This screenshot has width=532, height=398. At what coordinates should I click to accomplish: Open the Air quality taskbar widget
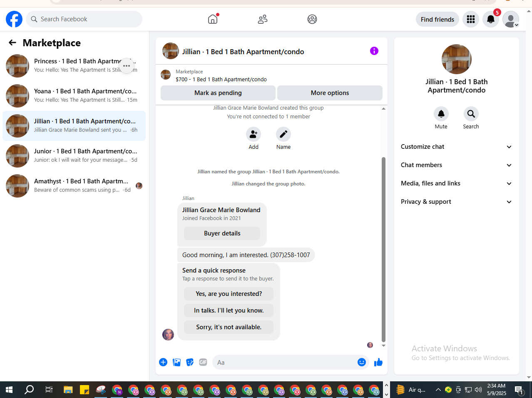click(x=411, y=390)
